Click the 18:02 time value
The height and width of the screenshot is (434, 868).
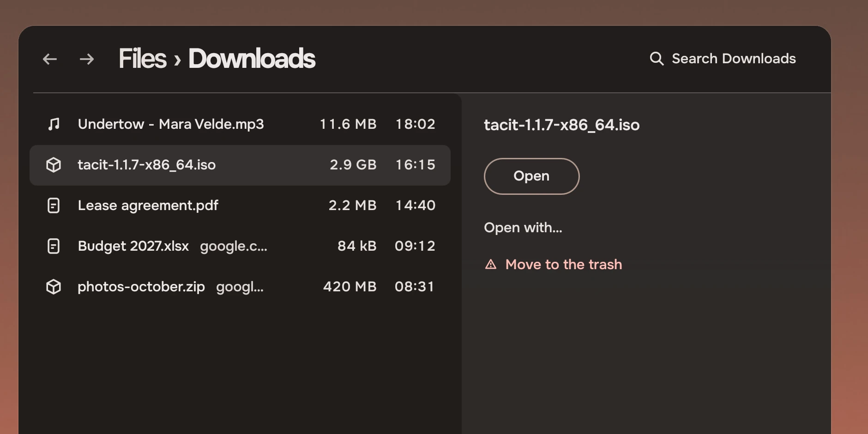click(416, 124)
